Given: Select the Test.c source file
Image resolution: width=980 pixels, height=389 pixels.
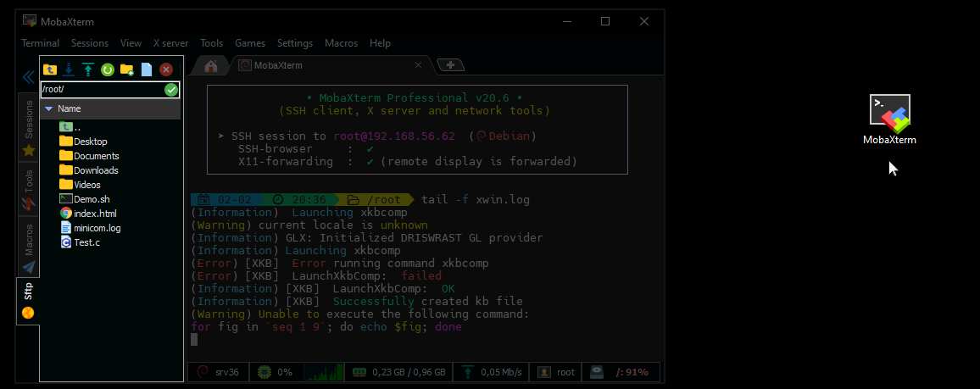Looking at the screenshot, I should point(80,242).
